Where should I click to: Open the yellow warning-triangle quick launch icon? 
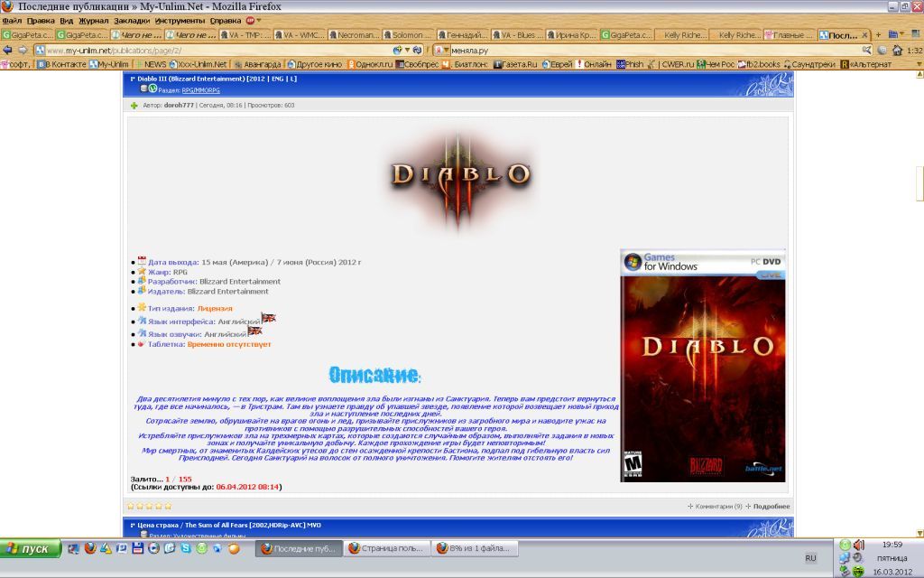[106, 548]
